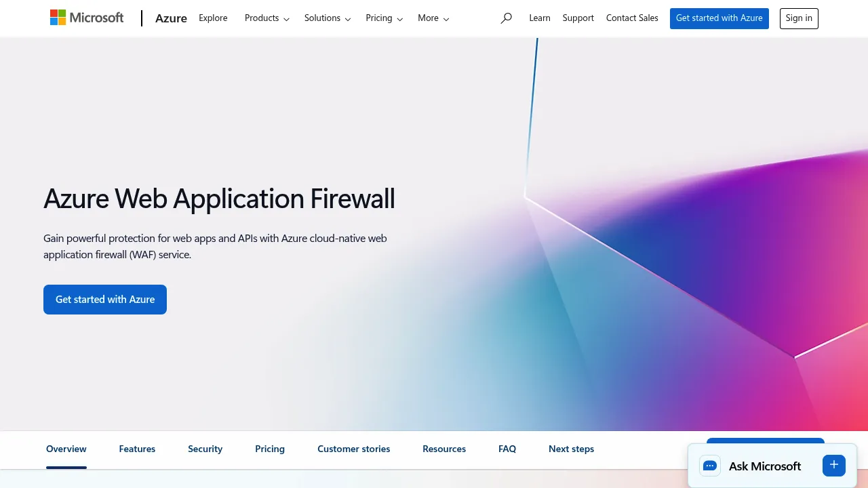This screenshot has height=488, width=868.
Task: Select the Overview tab
Action: 66,449
